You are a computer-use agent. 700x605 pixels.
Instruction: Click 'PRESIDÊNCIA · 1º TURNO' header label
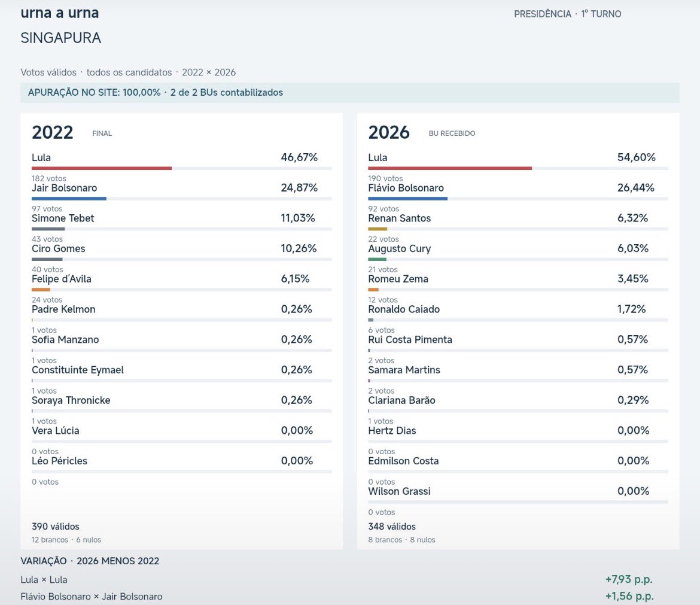pyautogui.click(x=567, y=14)
